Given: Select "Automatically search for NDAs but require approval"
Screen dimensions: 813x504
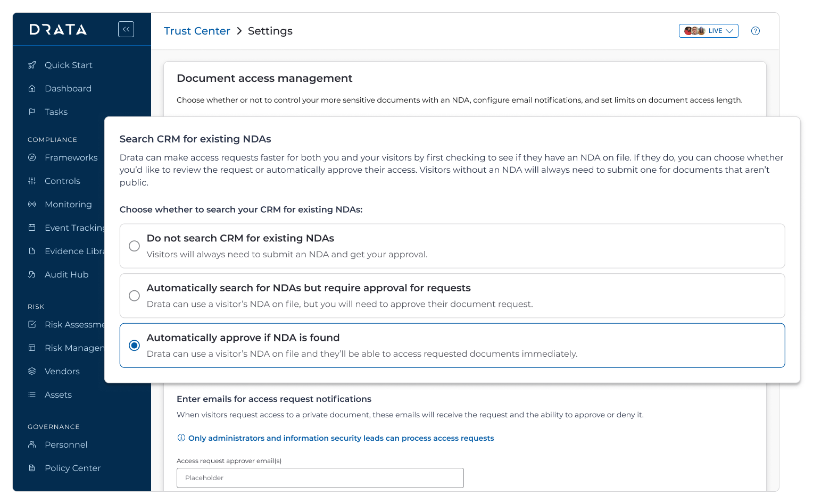Looking at the screenshot, I should point(134,296).
